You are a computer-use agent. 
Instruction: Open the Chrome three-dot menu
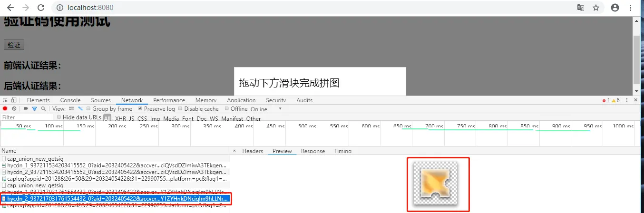631,8
